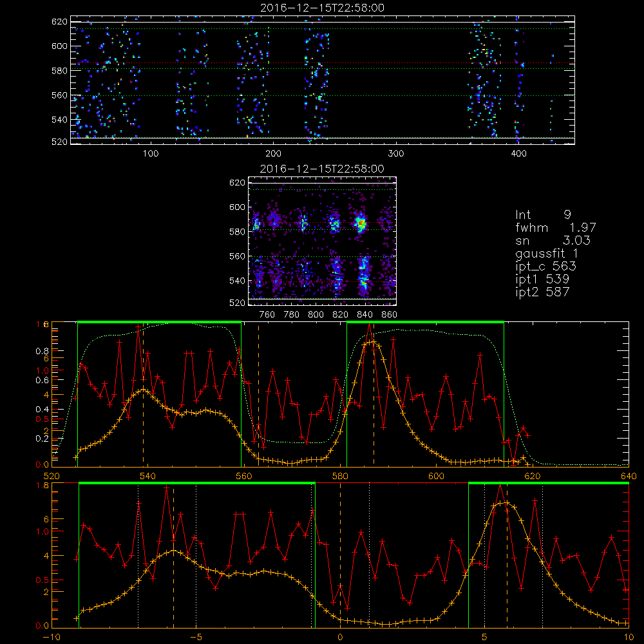Click the middle image title 2016-12-15T22:58:00

pos(322,169)
